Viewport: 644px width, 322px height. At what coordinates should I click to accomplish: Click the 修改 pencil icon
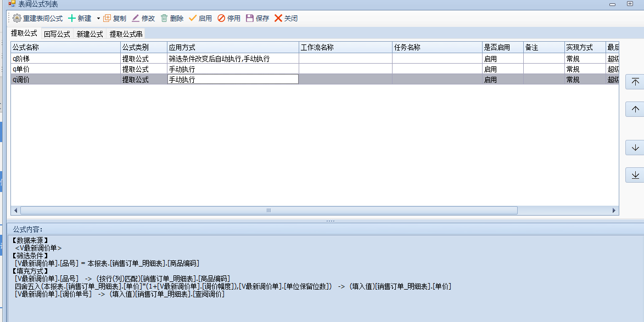coord(136,18)
